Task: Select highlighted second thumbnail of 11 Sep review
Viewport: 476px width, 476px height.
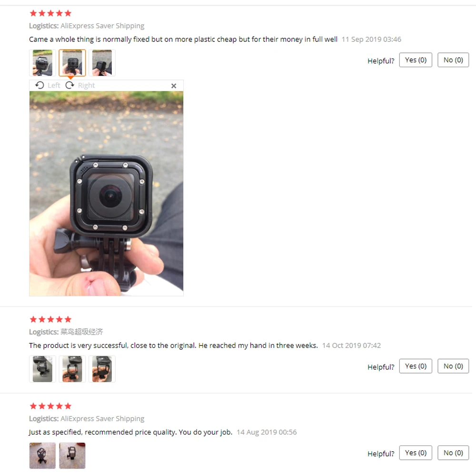Action: point(72,63)
